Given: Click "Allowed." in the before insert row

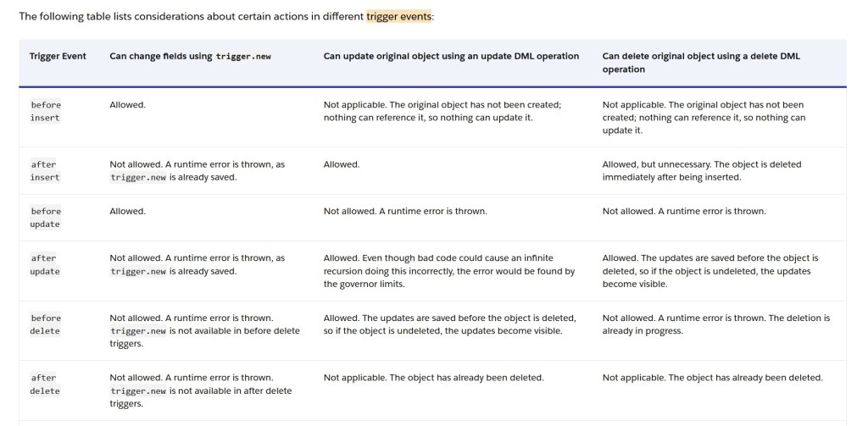Looking at the screenshot, I should (127, 105).
